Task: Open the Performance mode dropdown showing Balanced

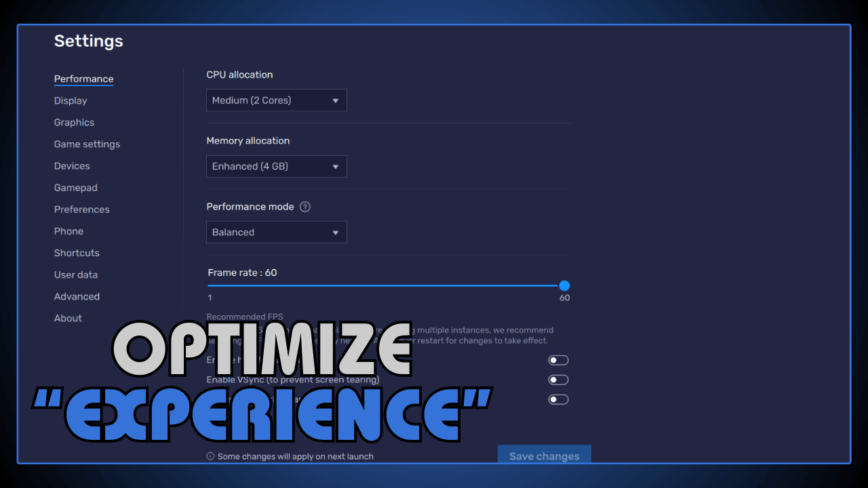Action: coord(276,232)
